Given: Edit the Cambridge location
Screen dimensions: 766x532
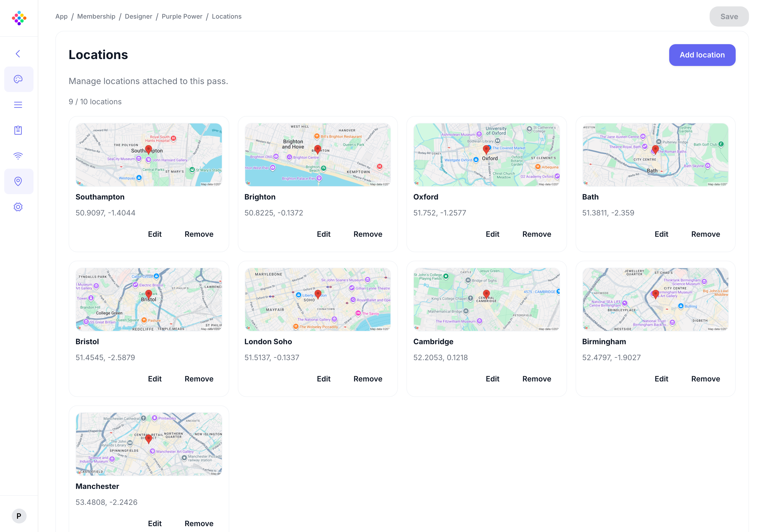Looking at the screenshot, I should 492,379.
